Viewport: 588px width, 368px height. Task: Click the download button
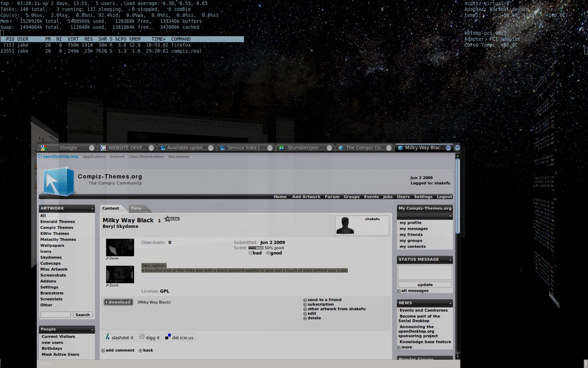[118, 302]
